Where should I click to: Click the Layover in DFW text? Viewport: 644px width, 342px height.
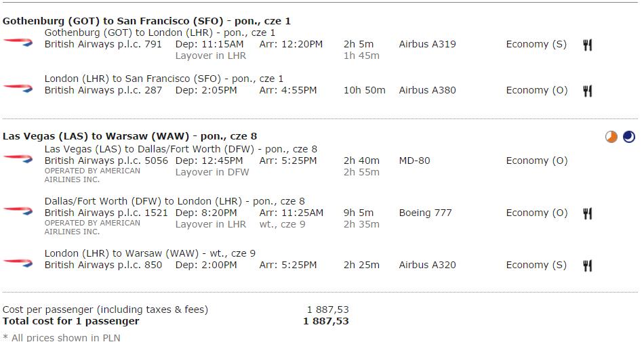(x=212, y=172)
